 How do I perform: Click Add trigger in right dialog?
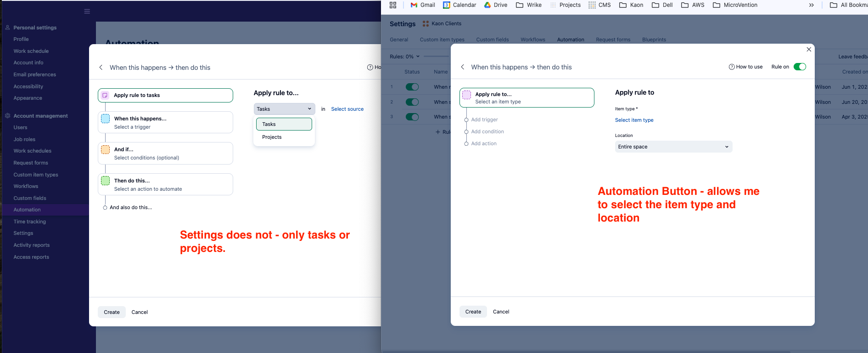[x=484, y=120]
